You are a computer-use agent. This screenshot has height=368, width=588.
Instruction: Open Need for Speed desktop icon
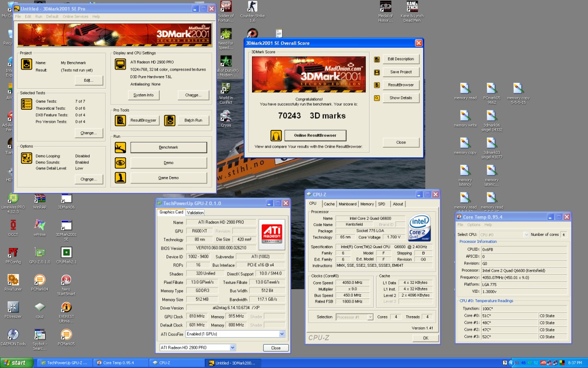click(x=226, y=39)
